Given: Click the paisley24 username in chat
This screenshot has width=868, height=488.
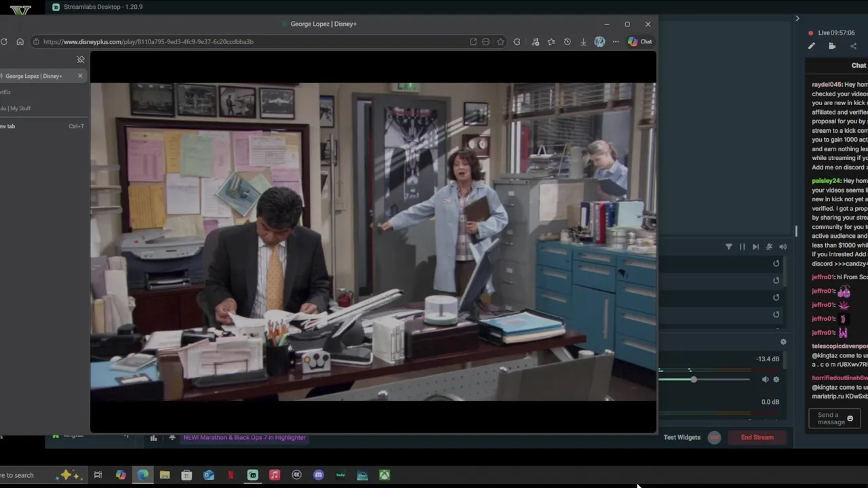Looking at the screenshot, I should 826,181.
